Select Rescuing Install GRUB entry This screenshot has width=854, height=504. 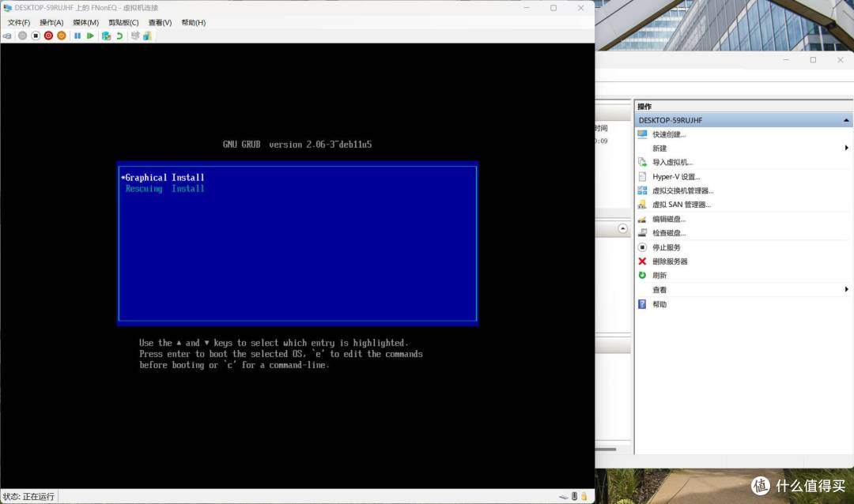pyautogui.click(x=165, y=189)
